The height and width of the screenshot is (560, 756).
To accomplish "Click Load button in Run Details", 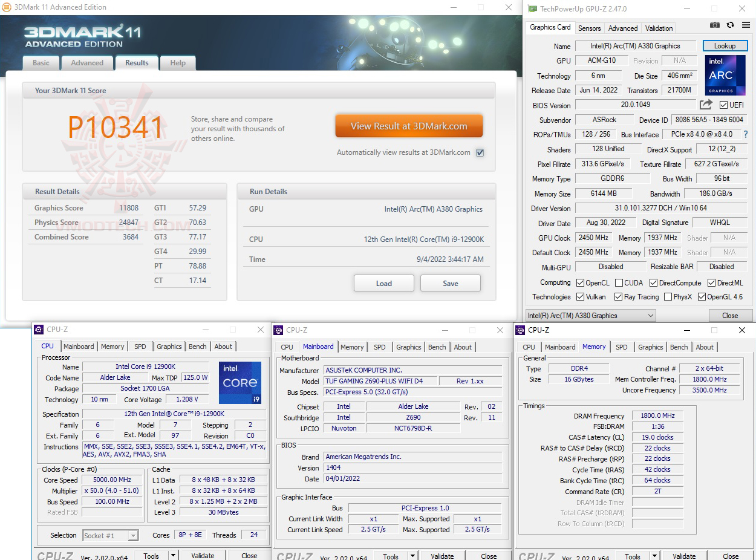I will (384, 283).
